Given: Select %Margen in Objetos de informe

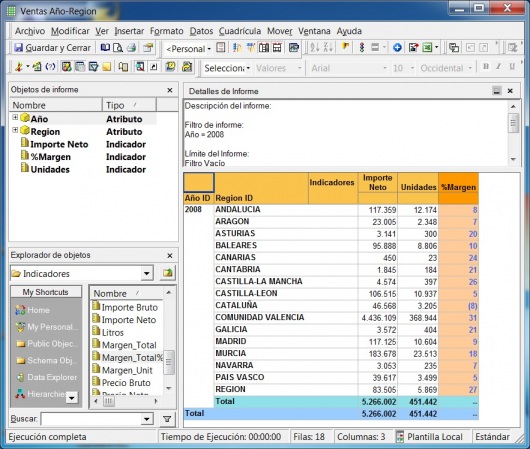Looking at the screenshot, I should [50, 157].
